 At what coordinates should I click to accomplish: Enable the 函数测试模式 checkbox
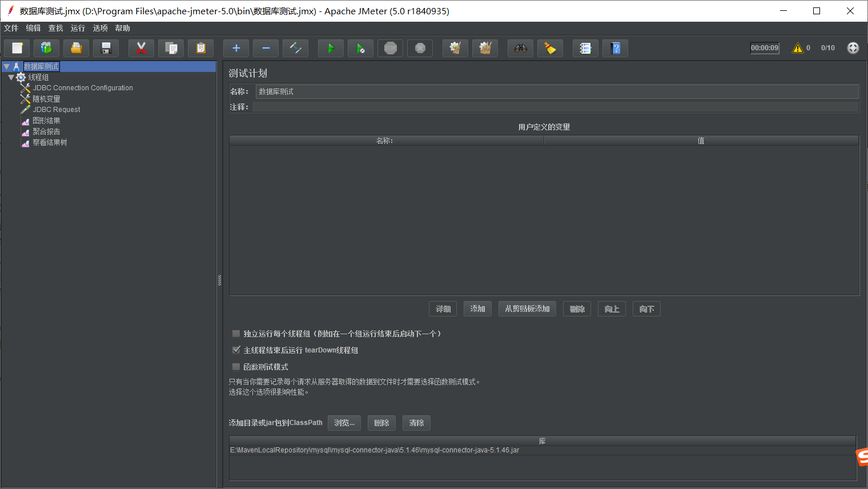(236, 367)
